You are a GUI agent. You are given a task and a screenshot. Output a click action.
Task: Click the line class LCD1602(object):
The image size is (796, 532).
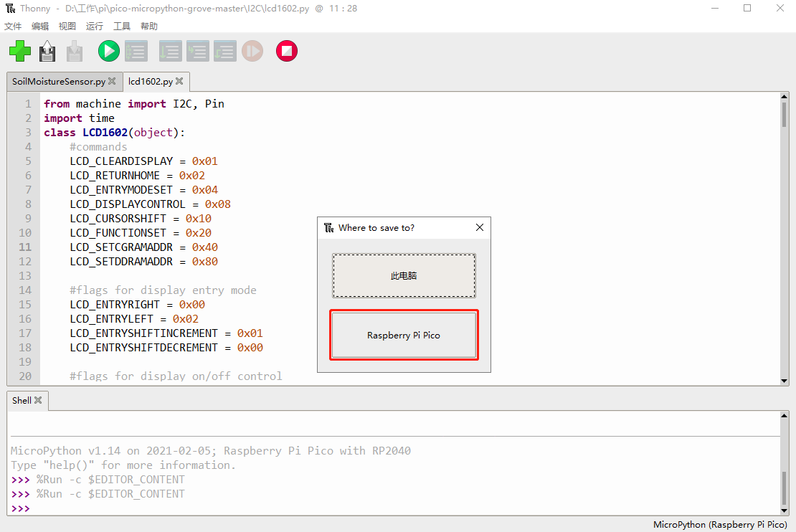115,133
